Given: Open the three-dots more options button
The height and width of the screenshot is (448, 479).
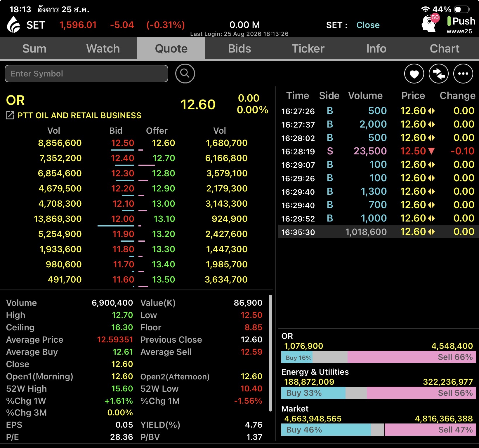Looking at the screenshot, I should click(x=463, y=74).
